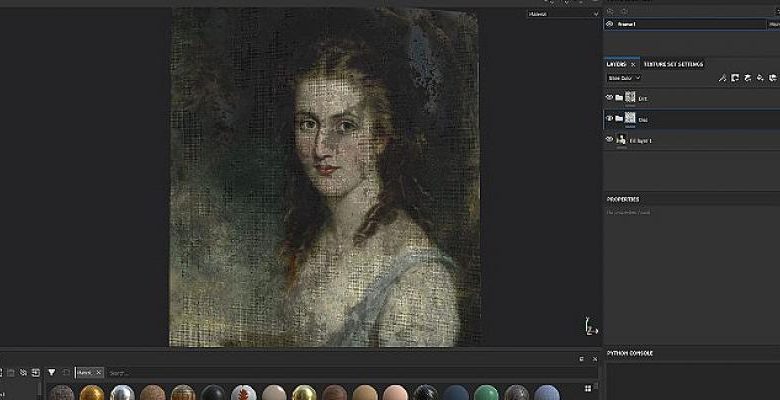Select the dark navy blue material sphere

(x=456, y=393)
